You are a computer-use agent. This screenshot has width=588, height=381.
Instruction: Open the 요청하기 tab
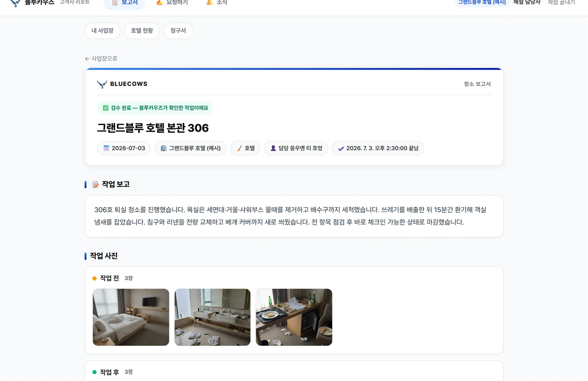pyautogui.click(x=172, y=3)
